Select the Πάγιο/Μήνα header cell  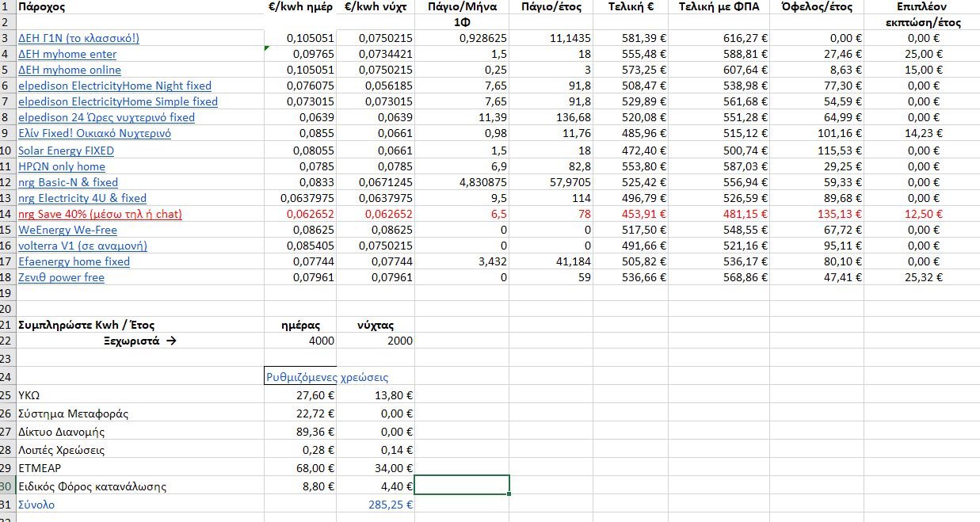(x=462, y=7)
